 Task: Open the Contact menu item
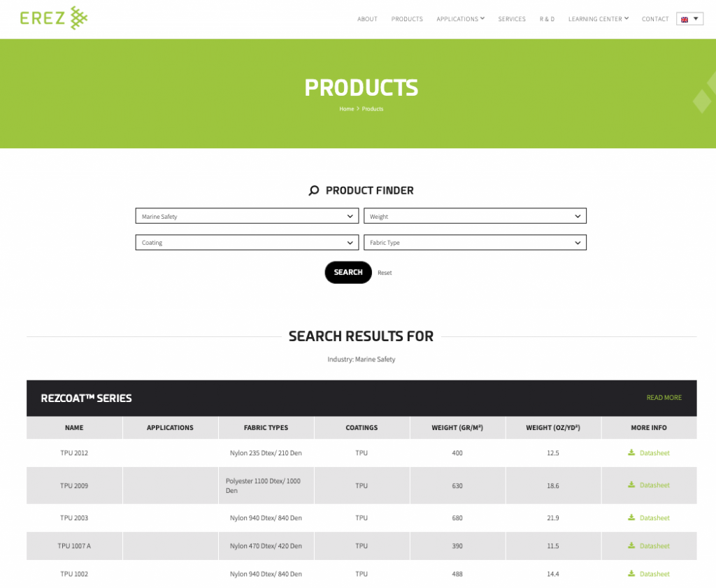tap(654, 19)
